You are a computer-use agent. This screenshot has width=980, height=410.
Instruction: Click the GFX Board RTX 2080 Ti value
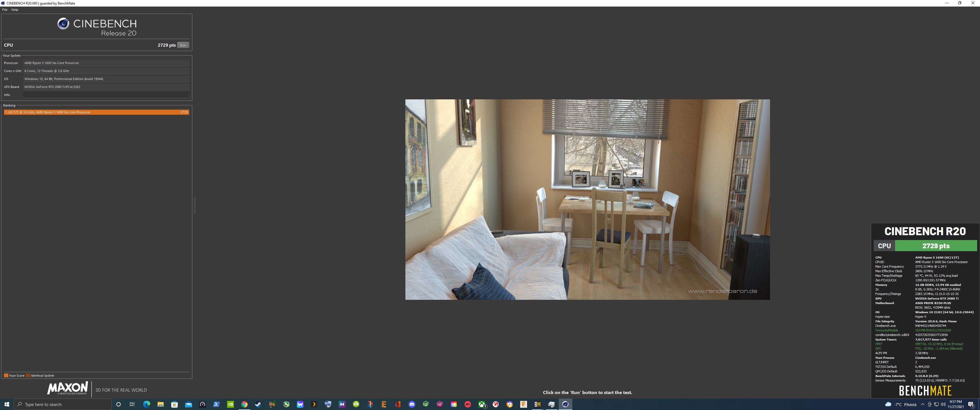[106, 87]
